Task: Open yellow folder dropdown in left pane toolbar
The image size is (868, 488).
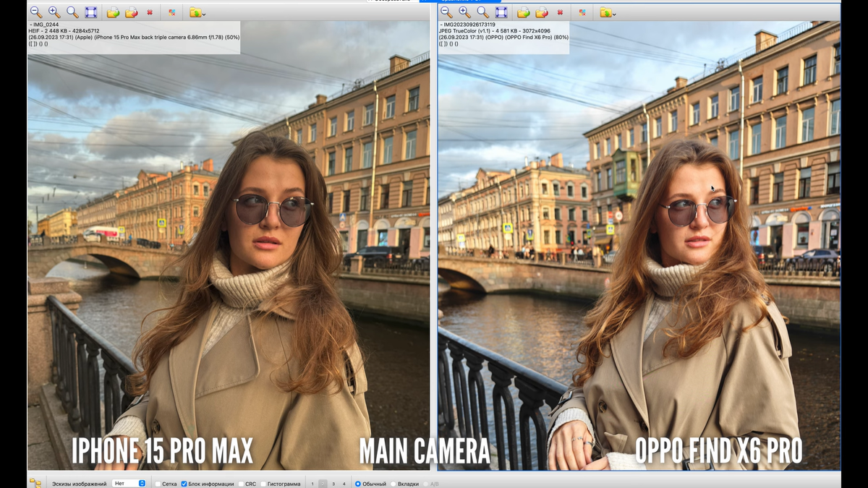Action: 197,12
